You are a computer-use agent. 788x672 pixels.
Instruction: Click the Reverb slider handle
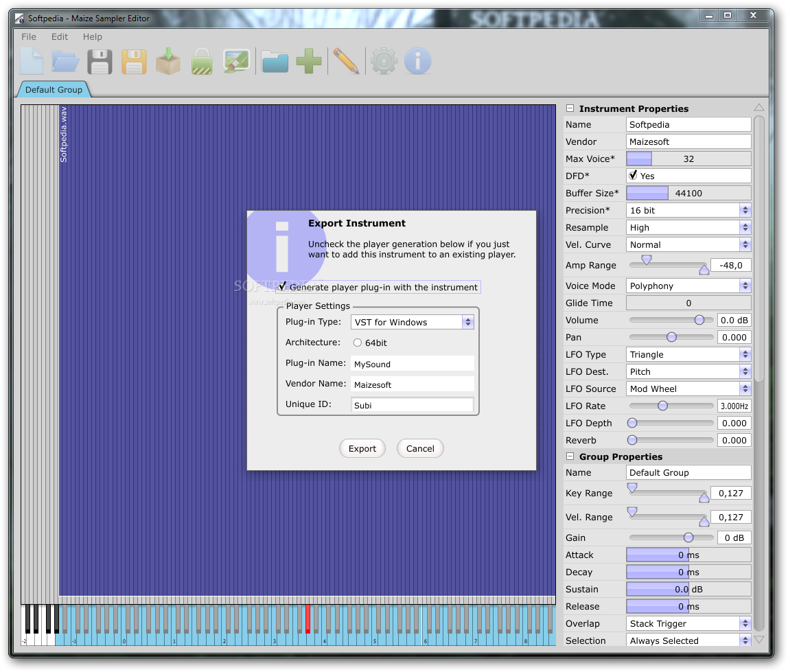coord(632,440)
